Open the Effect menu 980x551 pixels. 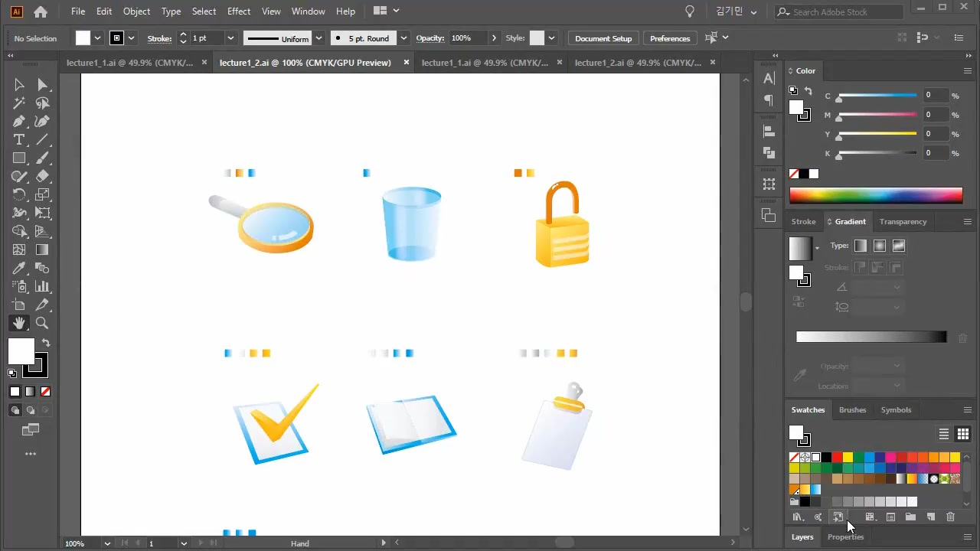click(x=238, y=11)
